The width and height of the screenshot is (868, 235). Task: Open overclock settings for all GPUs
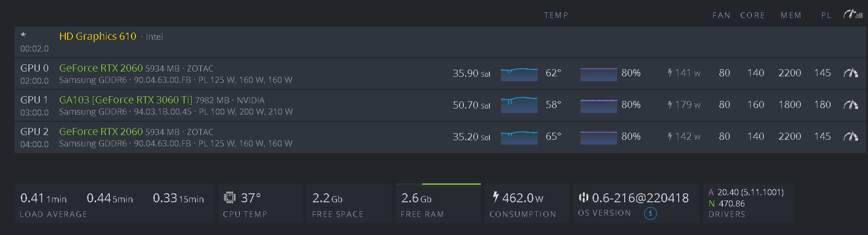pos(852,15)
